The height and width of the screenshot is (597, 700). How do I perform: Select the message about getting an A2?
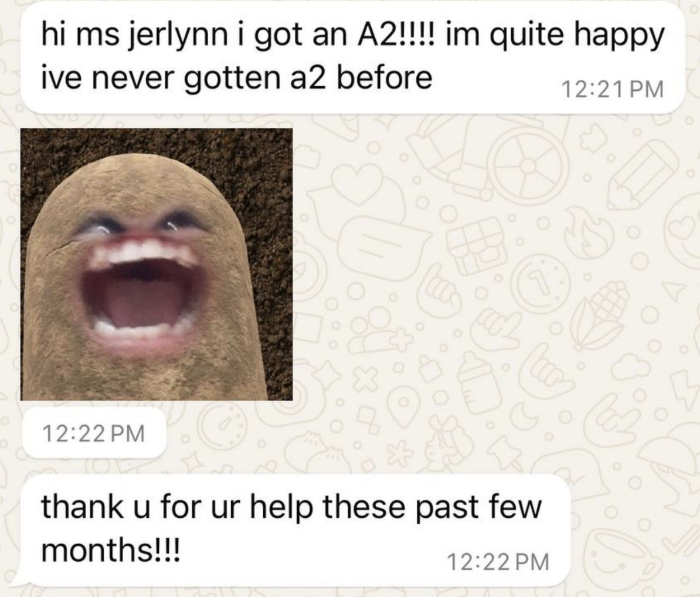(x=353, y=57)
